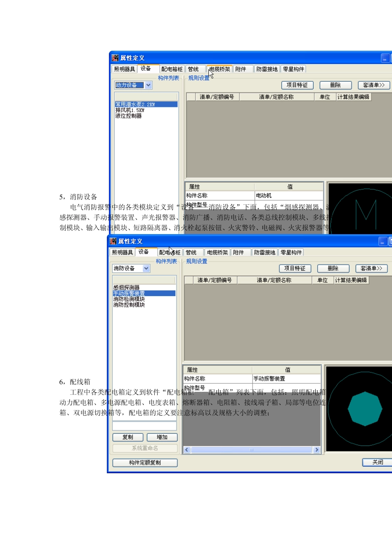The height and width of the screenshot is (555, 392).
Task: Show 构件列表 pane in 消防设备 dialog
Action: (x=166, y=261)
